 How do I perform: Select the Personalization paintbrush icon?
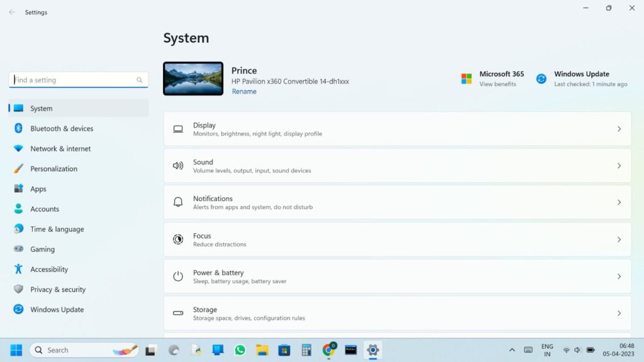coord(18,168)
